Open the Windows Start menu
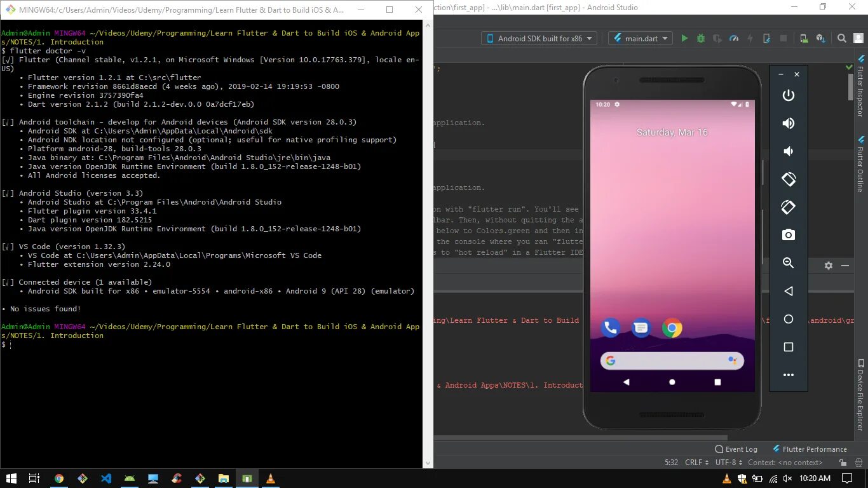868x488 pixels. point(11,478)
